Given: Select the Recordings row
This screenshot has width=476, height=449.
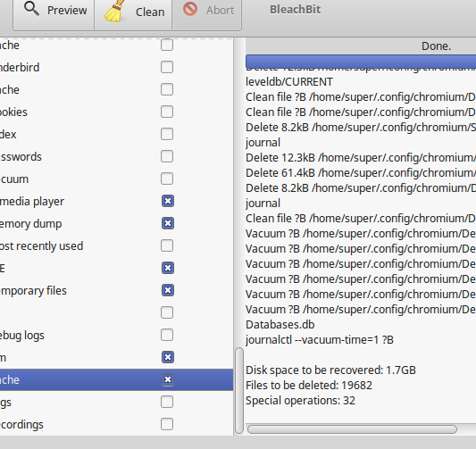Looking at the screenshot, I should (117, 424).
